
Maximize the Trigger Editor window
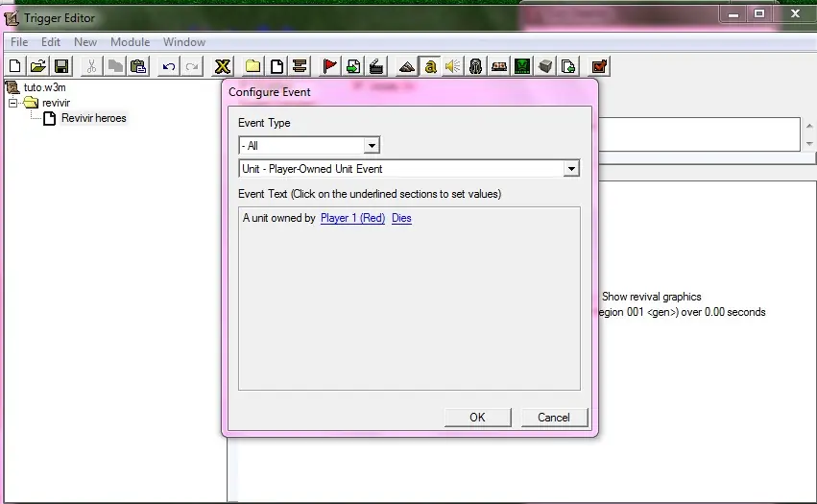point(759,14)
